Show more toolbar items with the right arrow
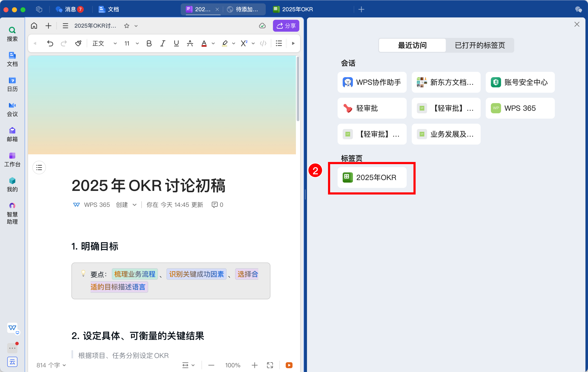 pyautogui.click(x=293, y=43)
